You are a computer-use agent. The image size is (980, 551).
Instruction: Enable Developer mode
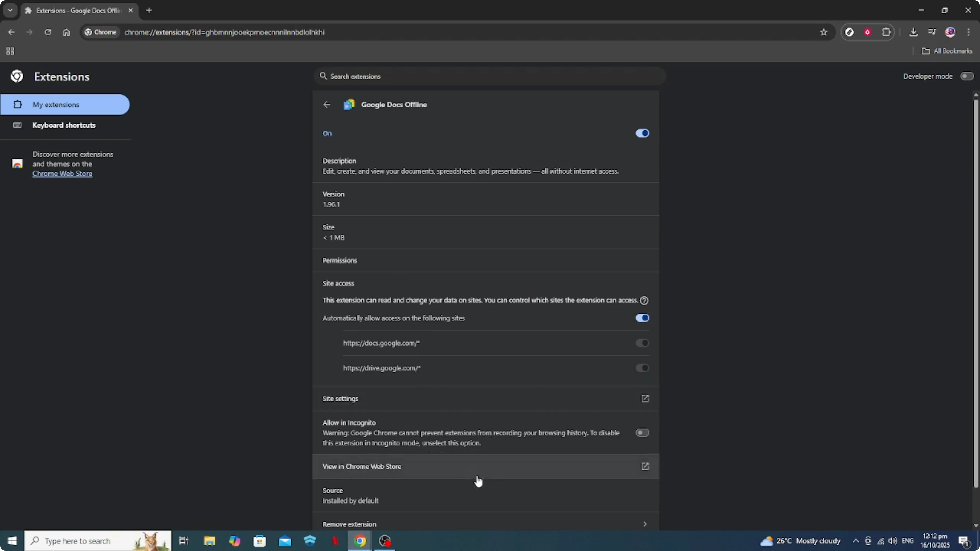click(967, 76)
